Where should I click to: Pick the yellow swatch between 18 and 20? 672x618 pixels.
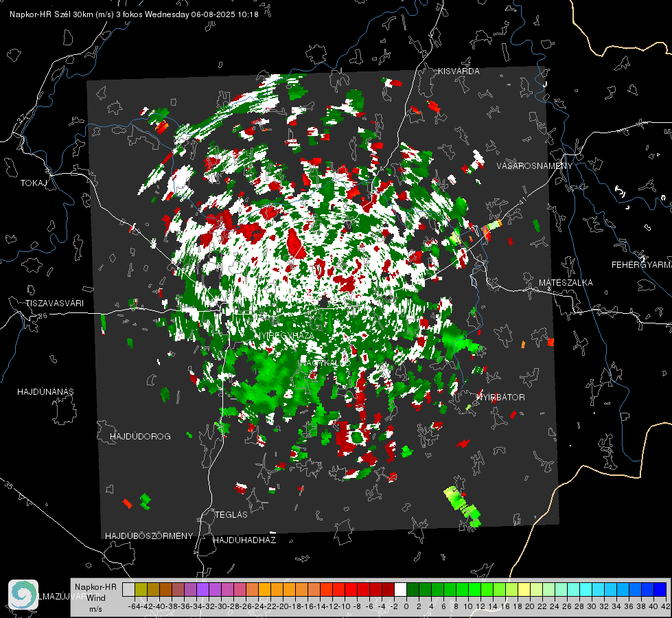point(524,589)
